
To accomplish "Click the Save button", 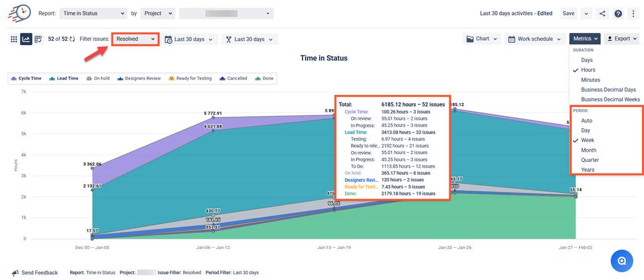I will [x=569, y=14].
